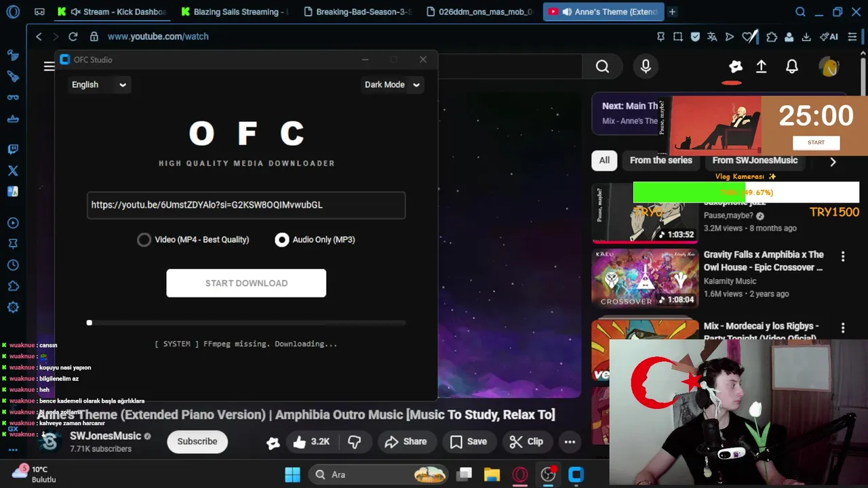Screen dimensions: 868x488
Task: Open the SWJonesMusic channel name
Action: click(x=105, y=436)
